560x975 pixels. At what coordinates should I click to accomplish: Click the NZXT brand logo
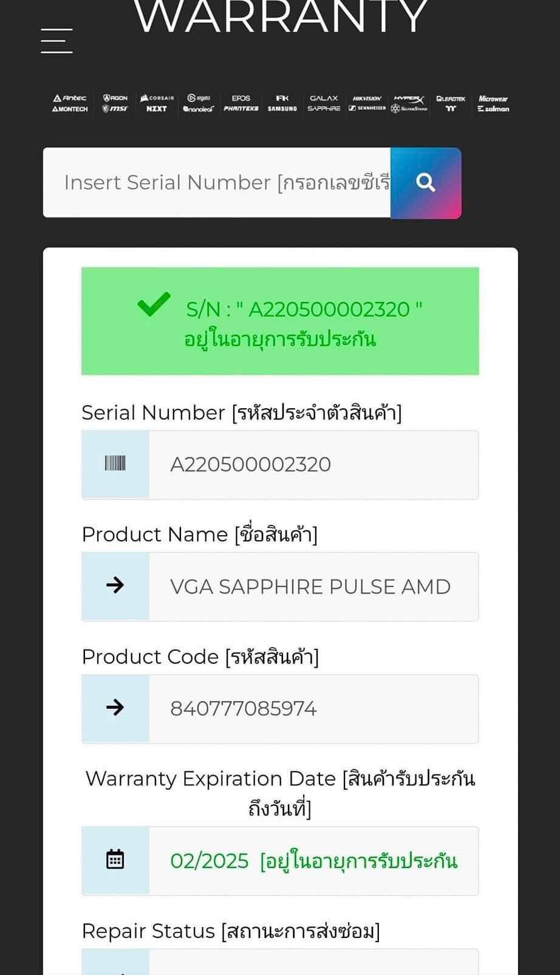click(x=157, y=109)
